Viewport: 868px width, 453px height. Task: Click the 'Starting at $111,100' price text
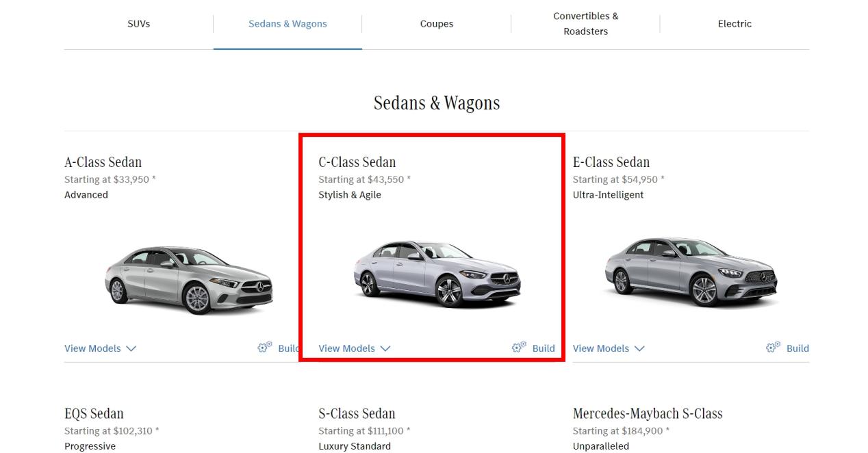tap(364, 431)
